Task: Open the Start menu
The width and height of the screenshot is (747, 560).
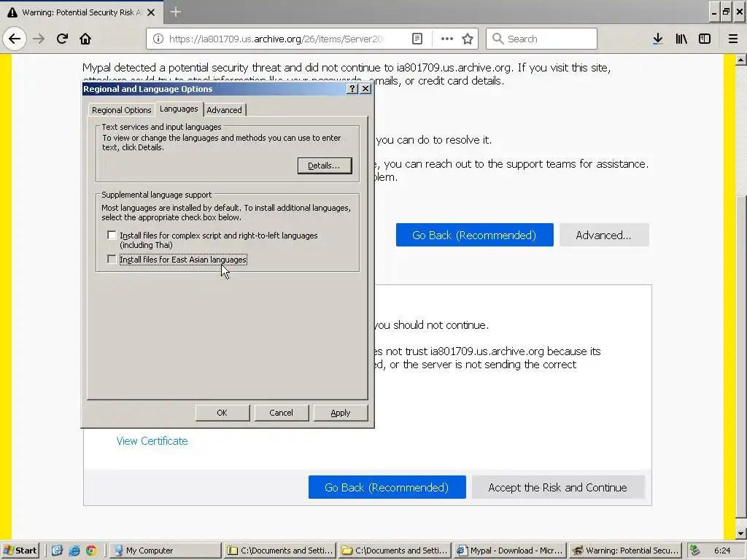Action: [20, 551]
